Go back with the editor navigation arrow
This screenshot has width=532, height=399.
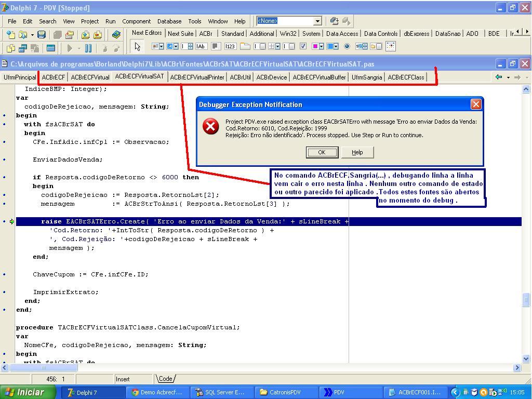(498, 77)
